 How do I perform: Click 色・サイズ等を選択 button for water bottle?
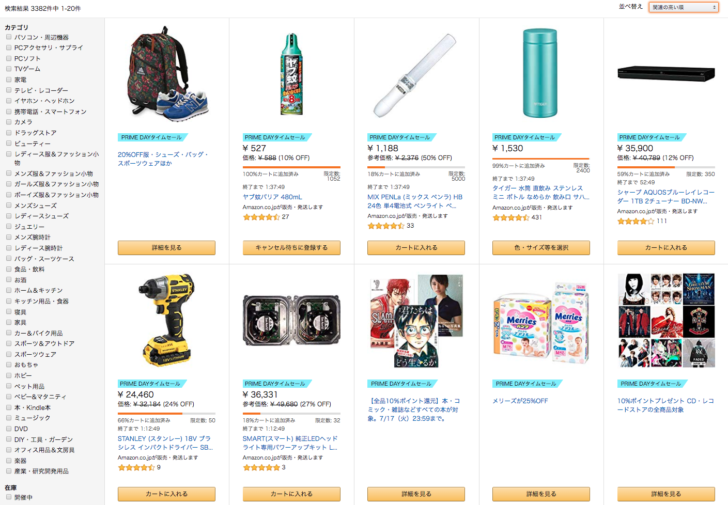coord(541,247)
